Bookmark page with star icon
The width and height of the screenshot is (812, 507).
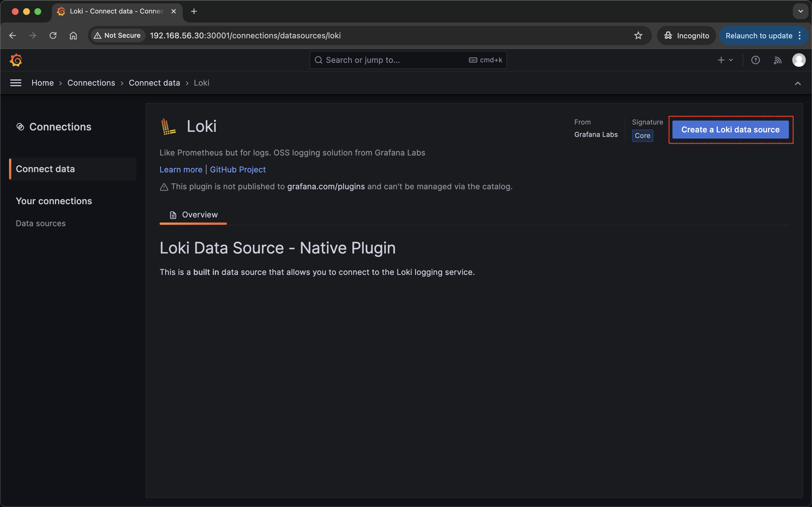(x=638, y=35)
